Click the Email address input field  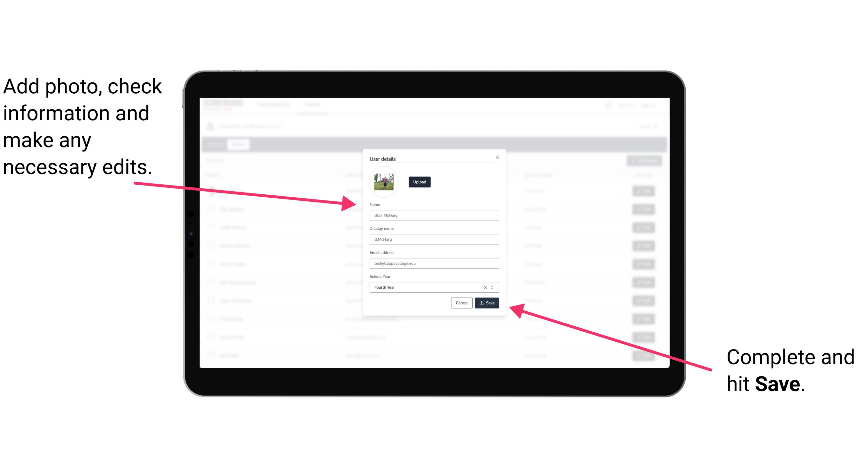coord(434,264)
